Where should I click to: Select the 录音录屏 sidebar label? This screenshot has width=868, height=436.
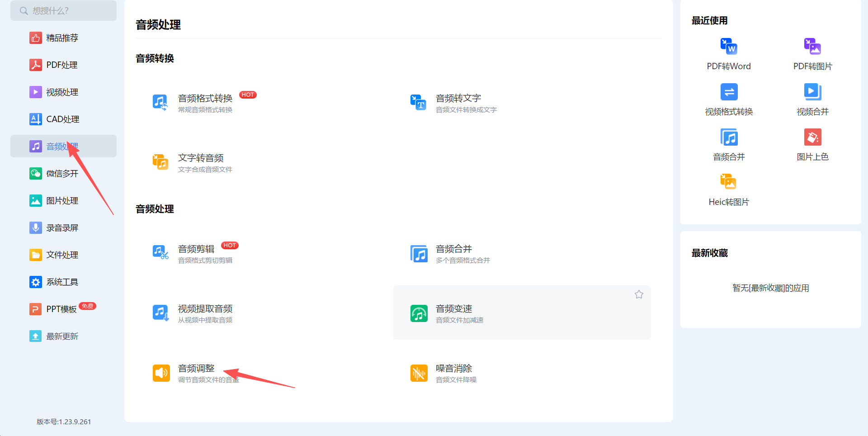coord(62,228)
